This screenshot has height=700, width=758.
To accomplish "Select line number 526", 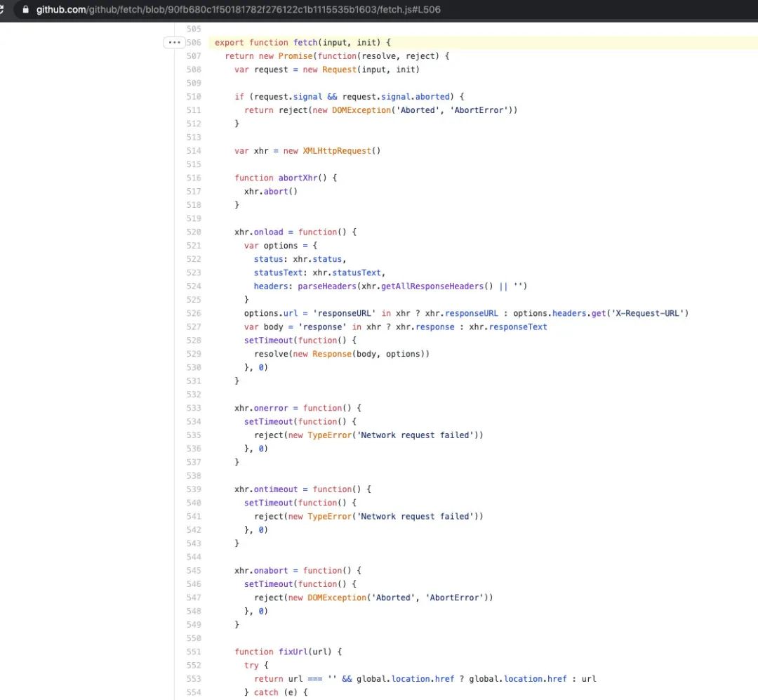I will point(194,313).
